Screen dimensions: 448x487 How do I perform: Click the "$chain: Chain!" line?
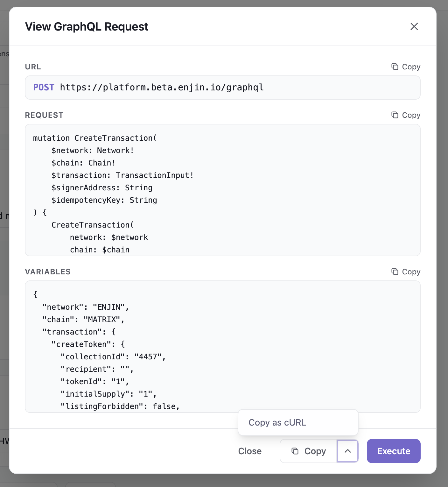click(x=83, y=163)
